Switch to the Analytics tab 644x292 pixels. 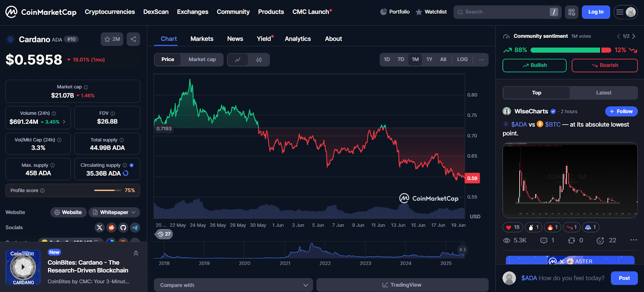pos(298,39)
